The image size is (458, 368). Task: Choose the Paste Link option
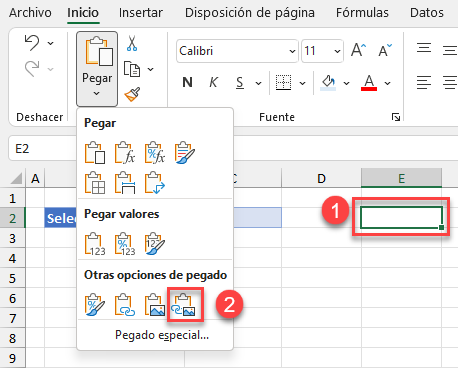125,305
